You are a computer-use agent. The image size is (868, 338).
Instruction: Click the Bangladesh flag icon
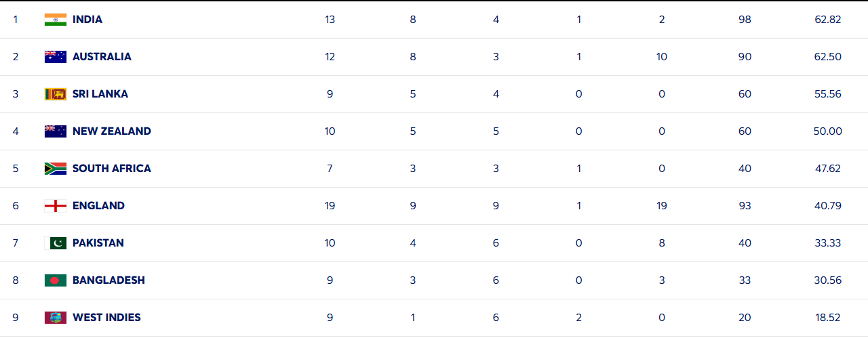point(56,280)
